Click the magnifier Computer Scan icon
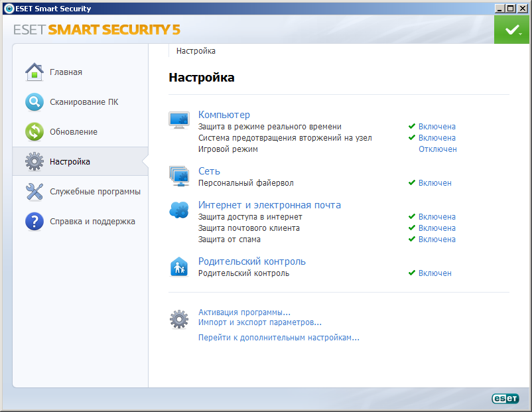 [x=34, y=102]
